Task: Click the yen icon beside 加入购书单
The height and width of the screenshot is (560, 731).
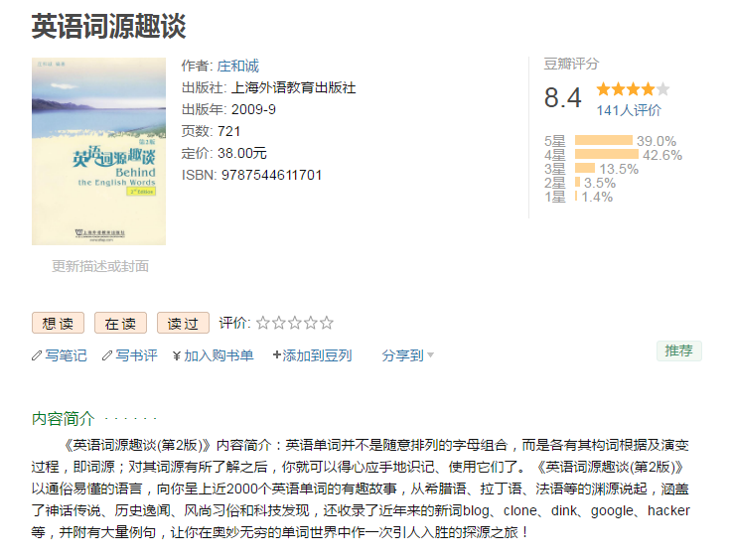Action: 177,355
